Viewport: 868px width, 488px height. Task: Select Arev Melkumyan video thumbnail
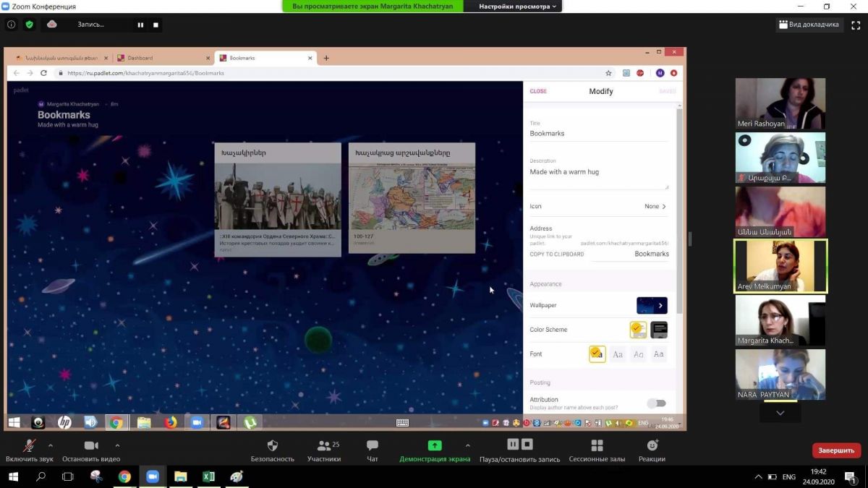point(780,266)
